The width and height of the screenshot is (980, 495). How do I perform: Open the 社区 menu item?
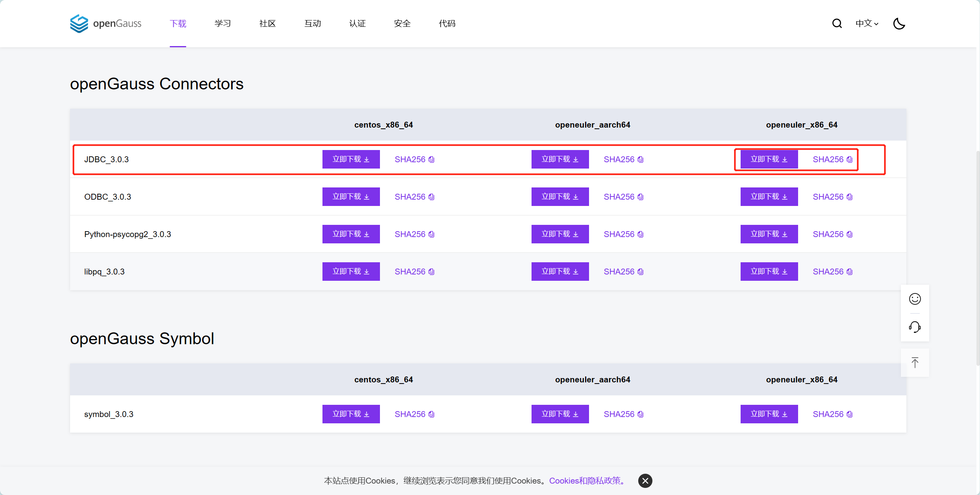[x=267, y=24]
